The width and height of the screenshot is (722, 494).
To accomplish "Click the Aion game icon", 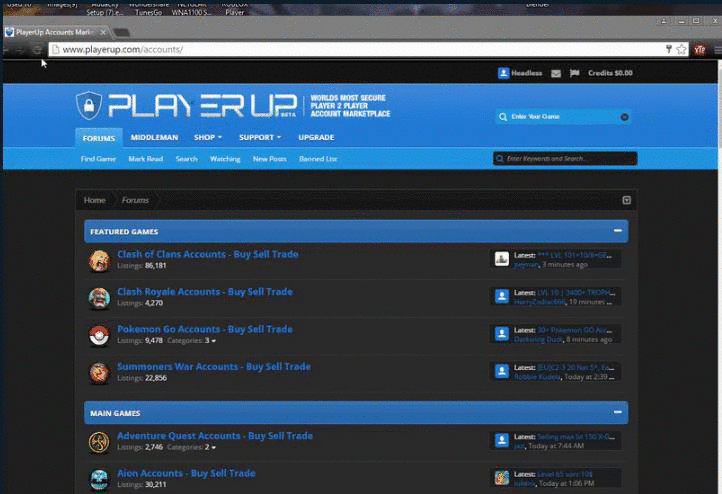I will coord(99,479).
